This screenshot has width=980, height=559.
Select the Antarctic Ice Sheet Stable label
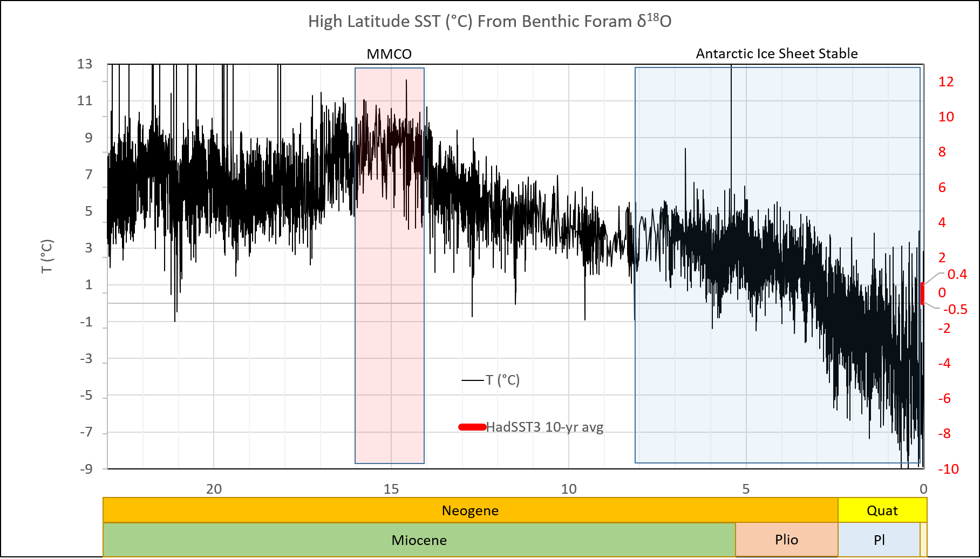tap(777, 53)
